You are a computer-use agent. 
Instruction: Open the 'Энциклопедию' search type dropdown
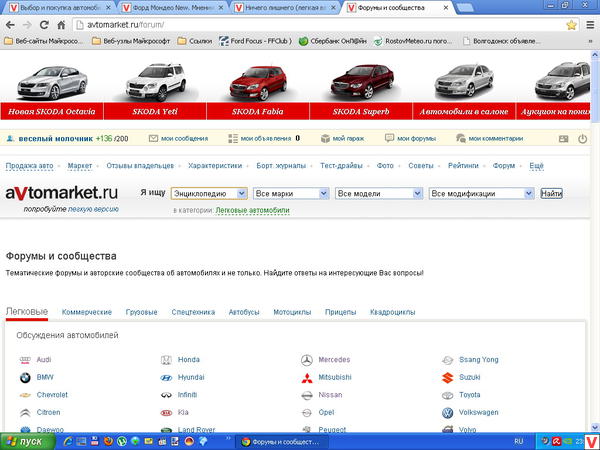tap(209, 194)
